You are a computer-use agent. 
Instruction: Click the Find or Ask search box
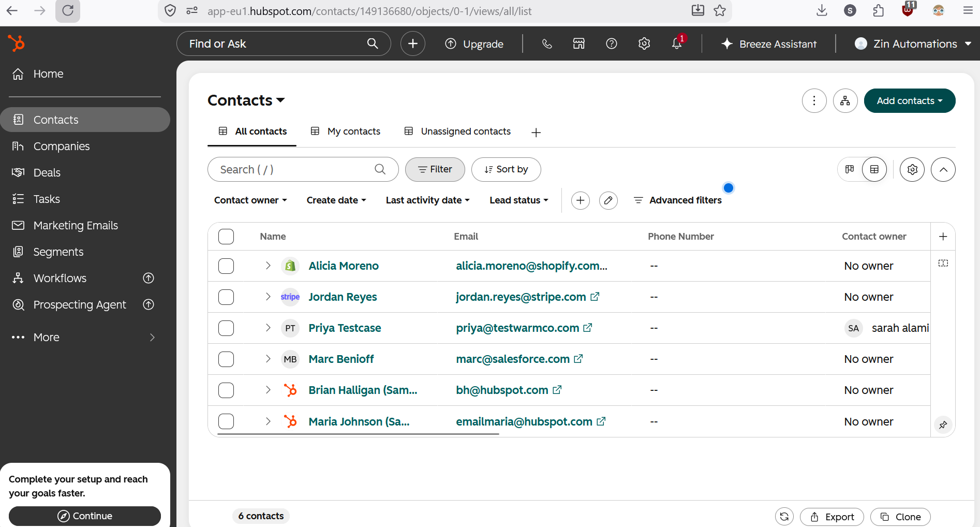point(284,44)
